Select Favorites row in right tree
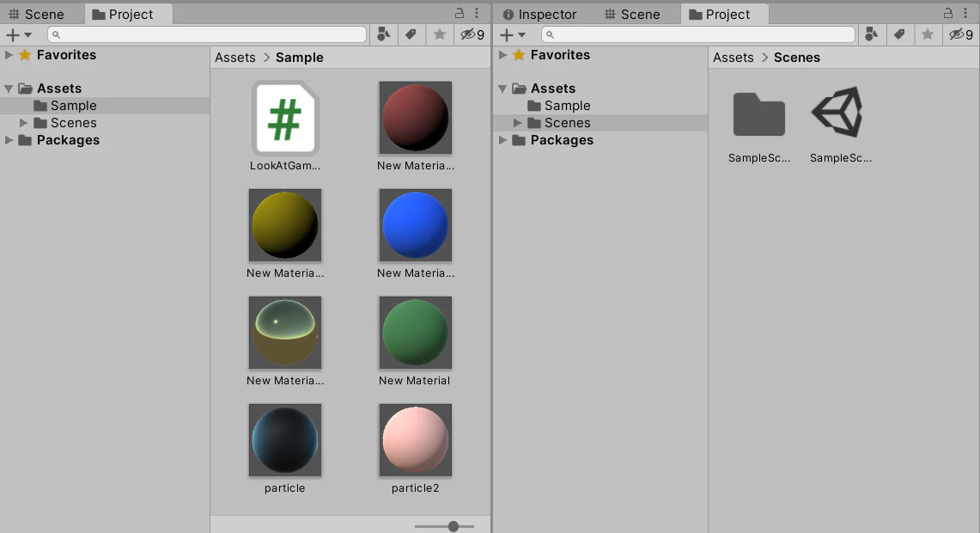 [600, 55]
